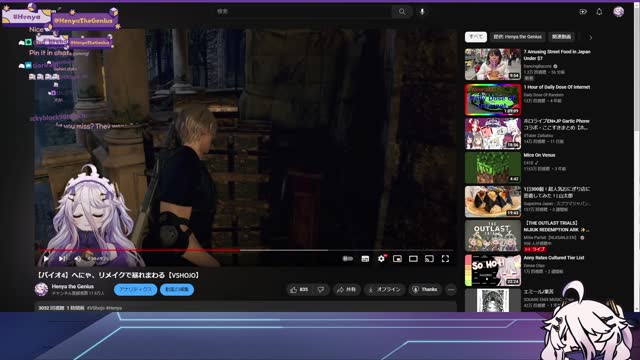Open account avatar menu top right
This screenshot has width=640, height=360.
pos(618,12)
